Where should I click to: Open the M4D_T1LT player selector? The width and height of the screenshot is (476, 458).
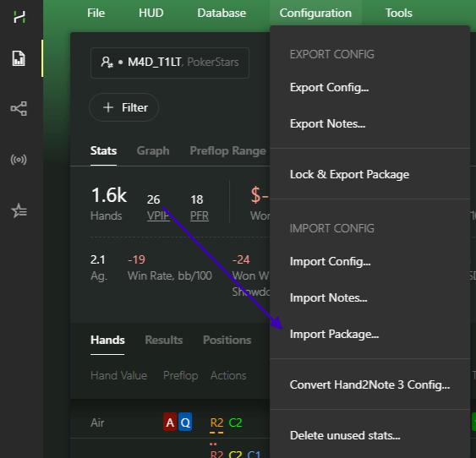pos(170,63)
